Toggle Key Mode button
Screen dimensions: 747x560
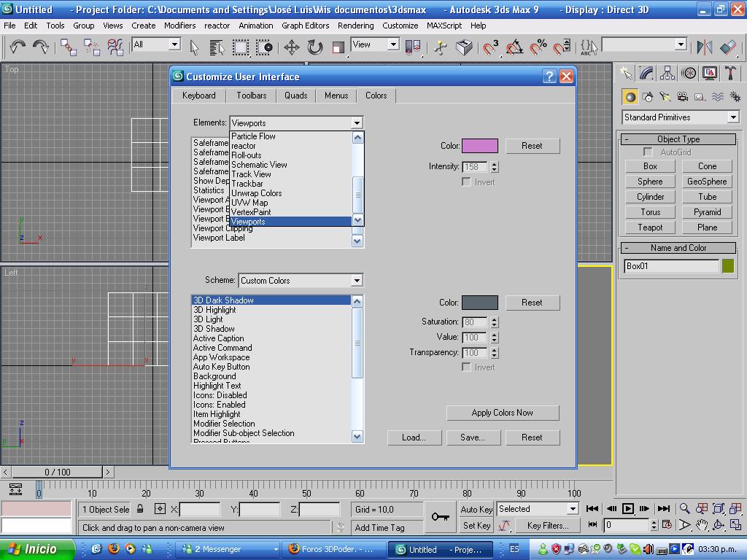point(592,525)
